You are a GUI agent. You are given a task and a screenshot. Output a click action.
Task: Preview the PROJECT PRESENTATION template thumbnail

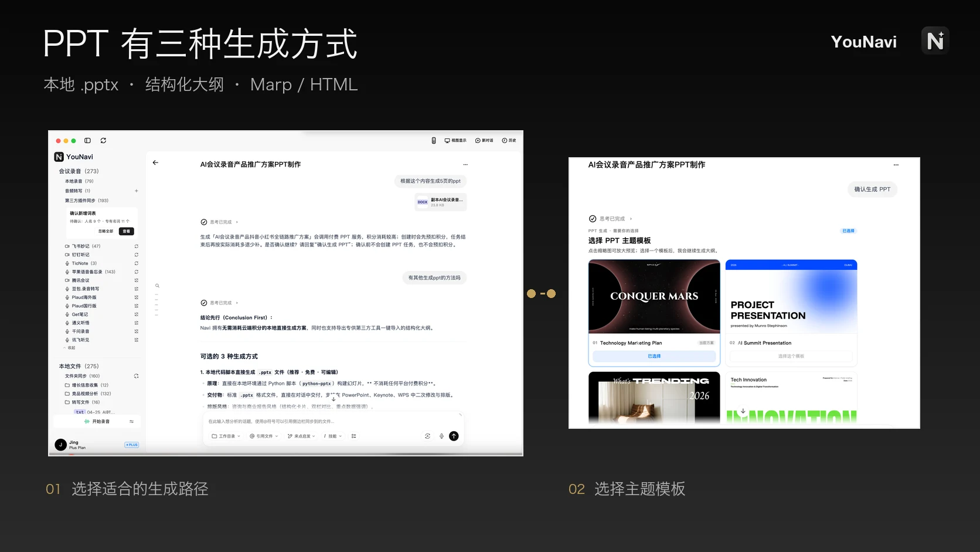791,297
